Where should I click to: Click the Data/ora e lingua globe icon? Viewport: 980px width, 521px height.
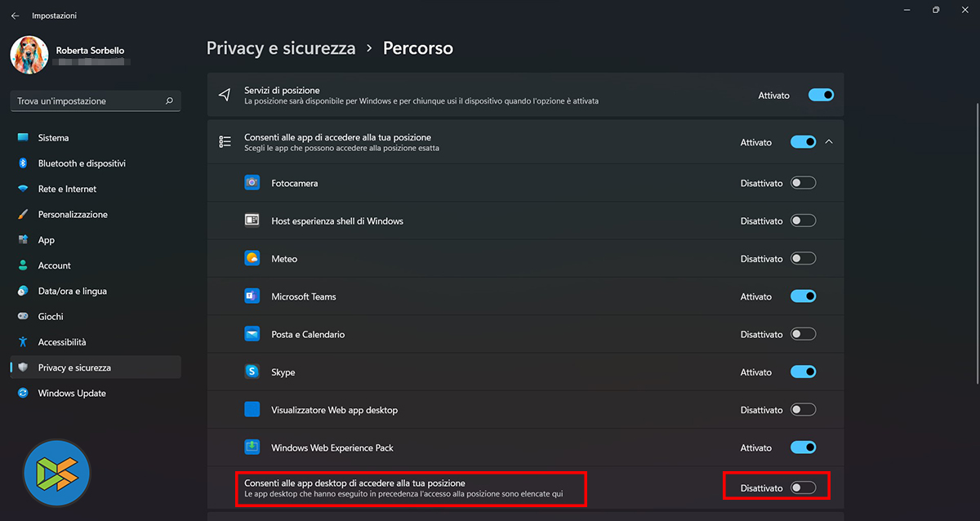pyautogui.click(x=23, y=291)
